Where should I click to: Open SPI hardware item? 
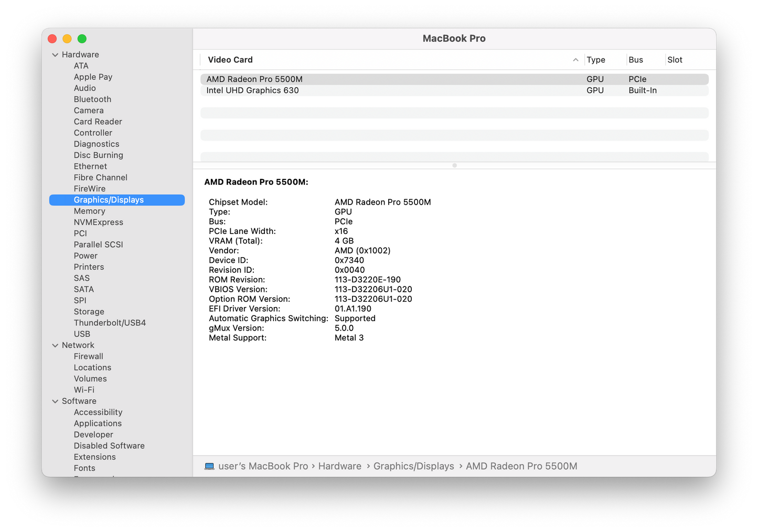[x=80, y=301]
